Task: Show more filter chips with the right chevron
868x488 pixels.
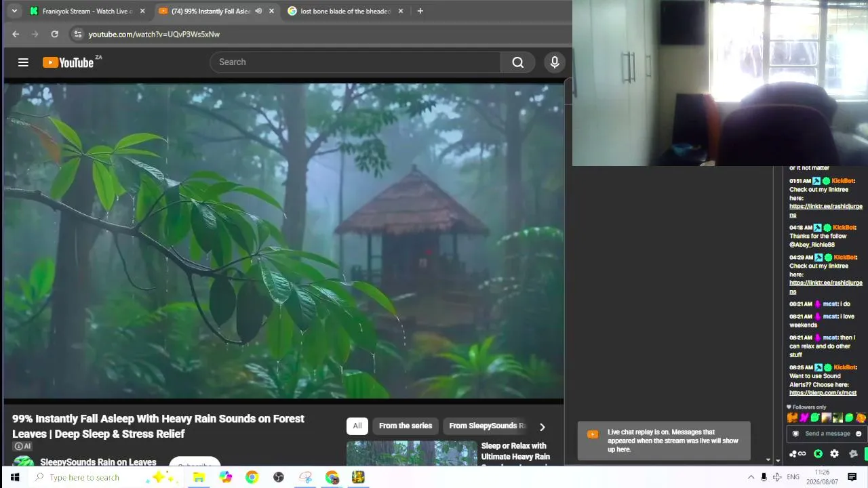Action: click(x=542, y=426)
